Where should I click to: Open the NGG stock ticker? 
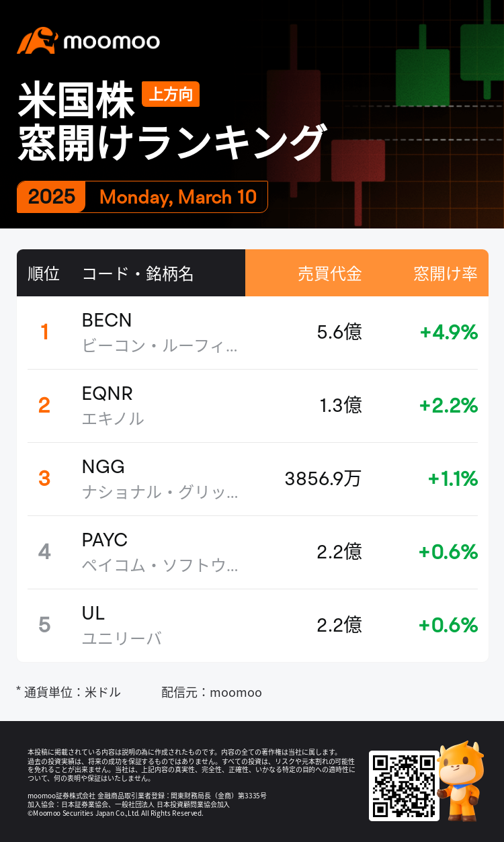tap(103, 467)
